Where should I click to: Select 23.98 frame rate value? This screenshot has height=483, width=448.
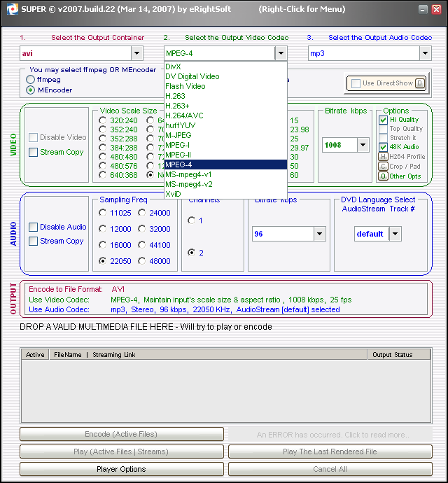click(299, 129)
